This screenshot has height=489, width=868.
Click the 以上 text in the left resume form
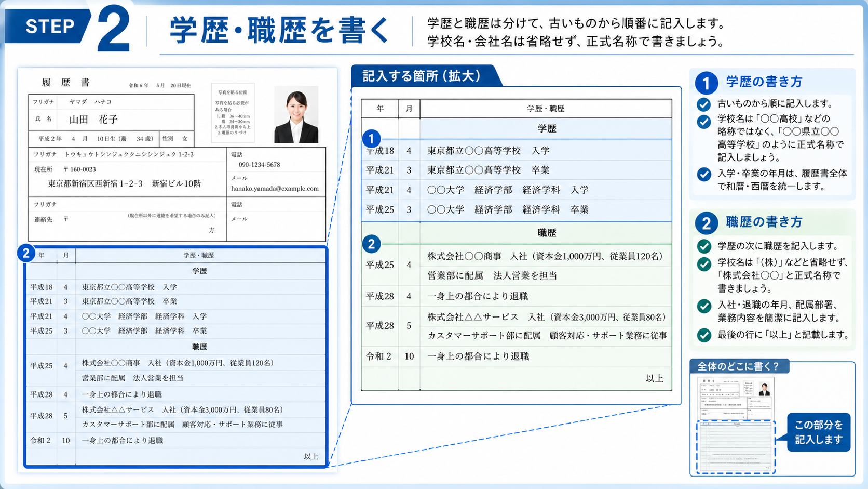[311, 456]
